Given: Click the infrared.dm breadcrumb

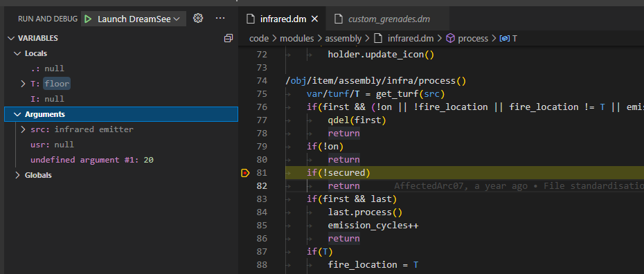Looking at the screenshot, I should click(404, 39).
